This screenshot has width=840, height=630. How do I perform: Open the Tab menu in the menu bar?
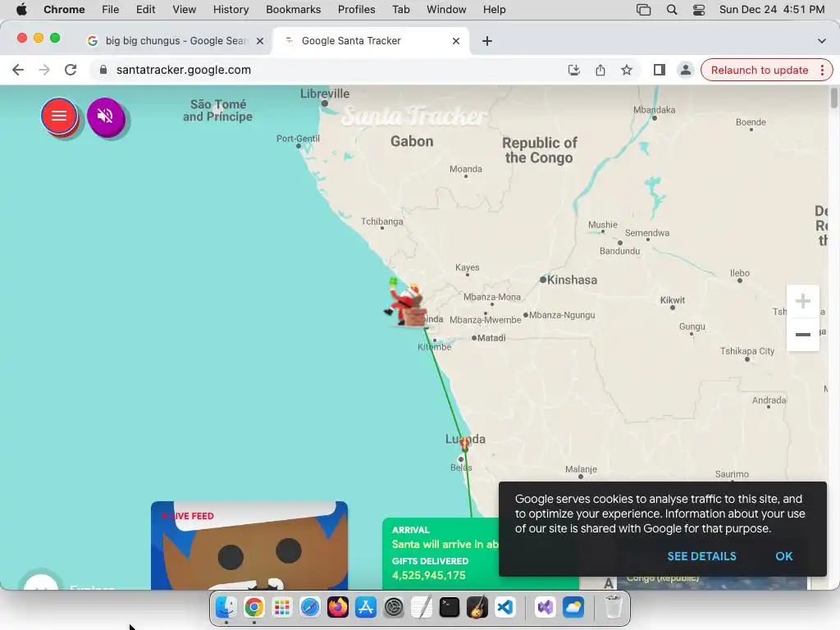400,10
